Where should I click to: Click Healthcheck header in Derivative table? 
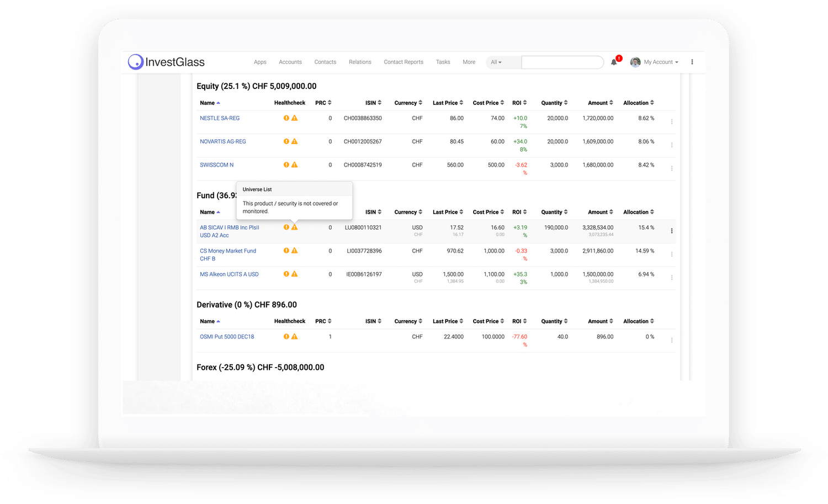pyautogui.click(x=290, y=321)
